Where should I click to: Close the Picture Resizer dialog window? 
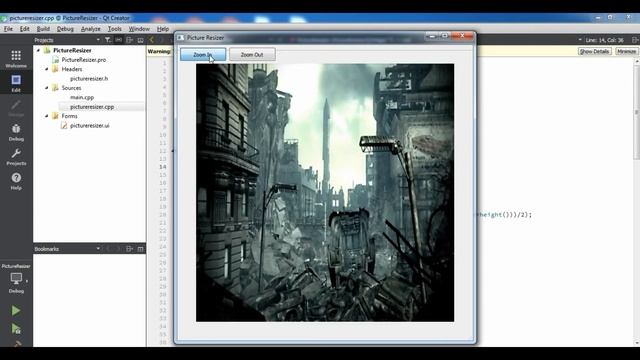pos(462,36)
